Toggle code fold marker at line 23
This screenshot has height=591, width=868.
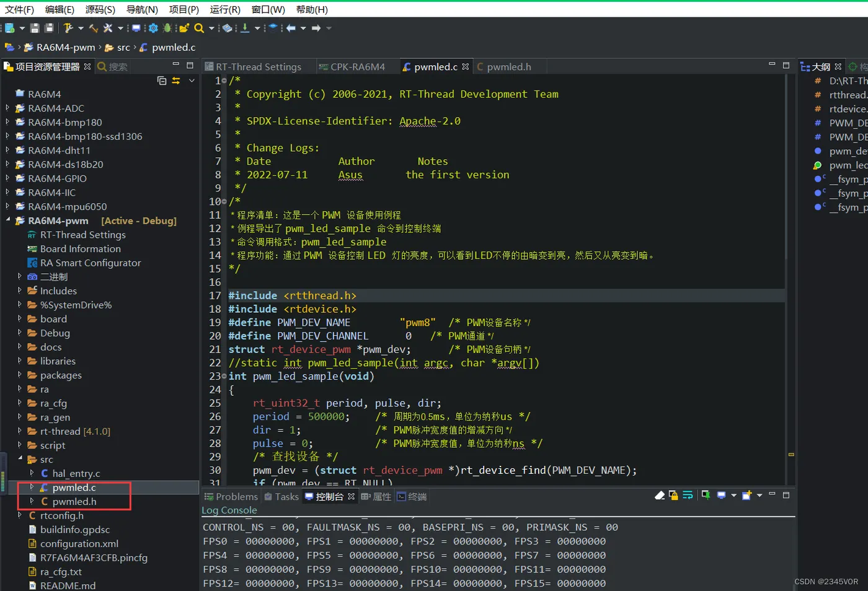pyautogui.click(x=224, y=377)
